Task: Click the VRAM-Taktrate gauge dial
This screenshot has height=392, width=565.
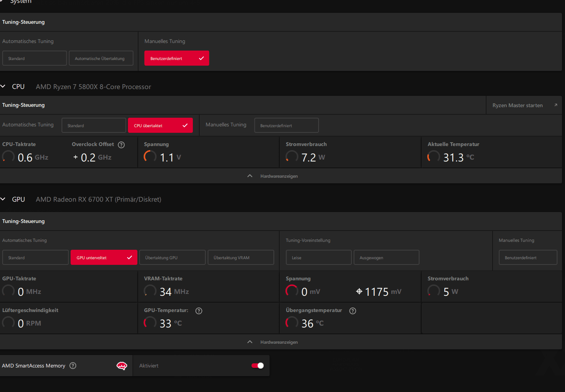Action: [x=150, y=291]
